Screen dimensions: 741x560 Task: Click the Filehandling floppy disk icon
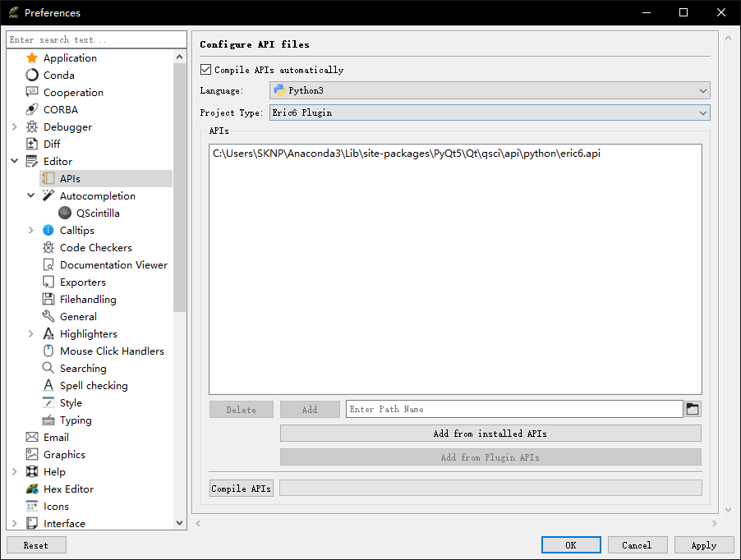[x=48, y=300]
